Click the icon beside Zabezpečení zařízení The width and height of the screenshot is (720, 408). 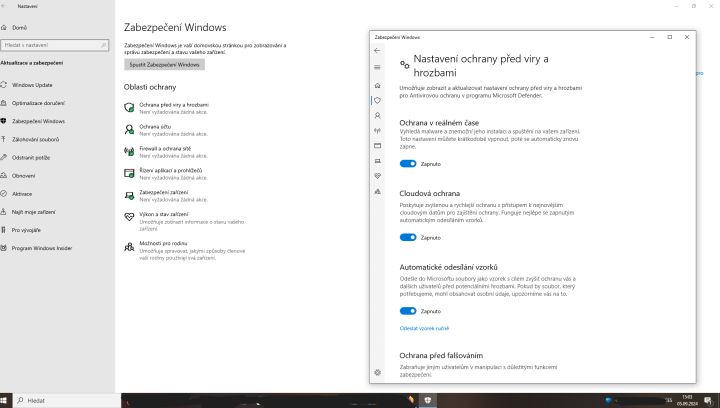[x=129, y=196]
